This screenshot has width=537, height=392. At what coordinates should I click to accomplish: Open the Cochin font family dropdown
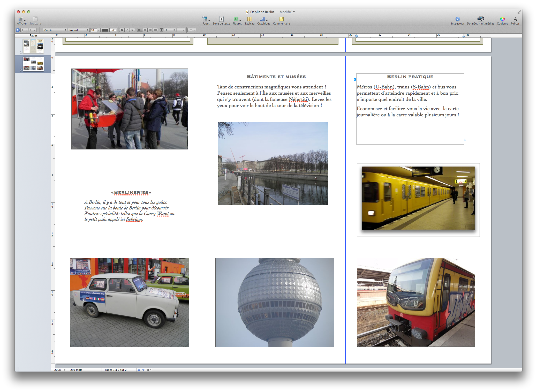(x=55, y=30)
